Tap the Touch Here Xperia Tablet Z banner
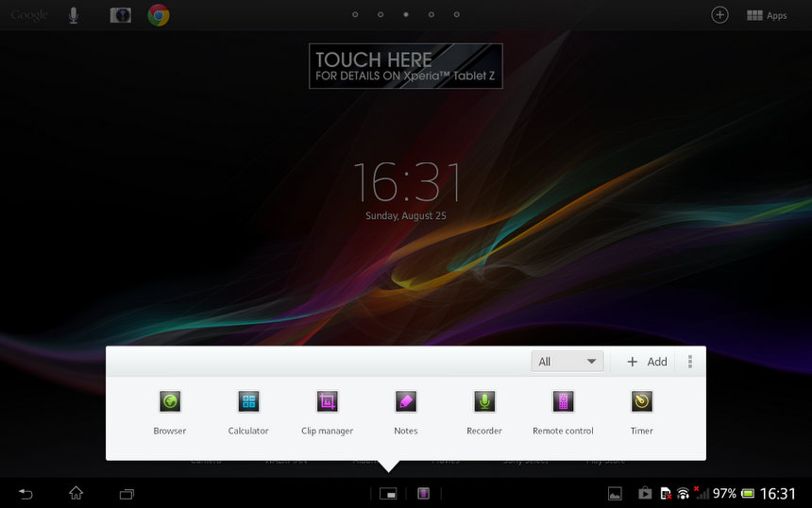The height and width of the screenshot is (508, 812). 406,66
